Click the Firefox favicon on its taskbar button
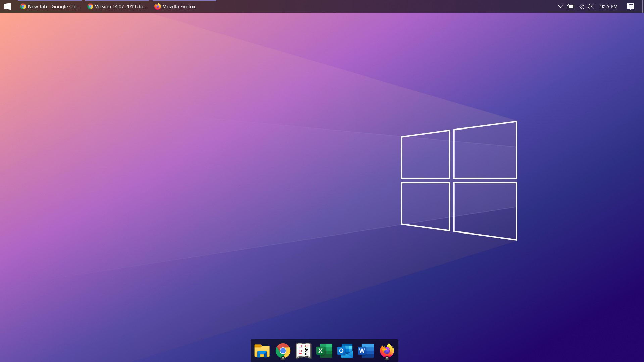Image resolution: width=644 pixels, height=362 pixels. 157,6
